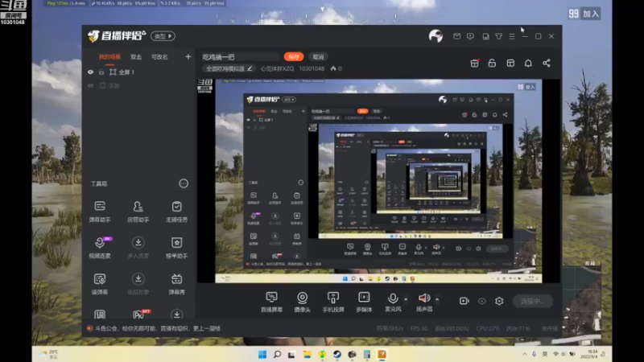Switch to the 可改名 scene tab
The width and height of the screenshot is (644, 362).
click(x=159, y=57)
